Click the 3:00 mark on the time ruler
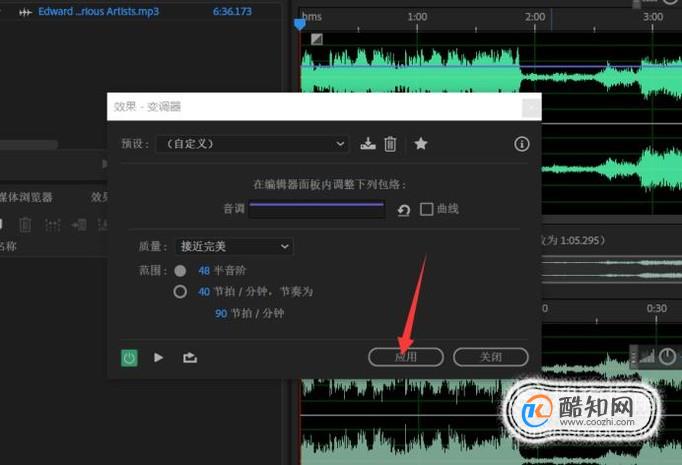 (653, 17)
